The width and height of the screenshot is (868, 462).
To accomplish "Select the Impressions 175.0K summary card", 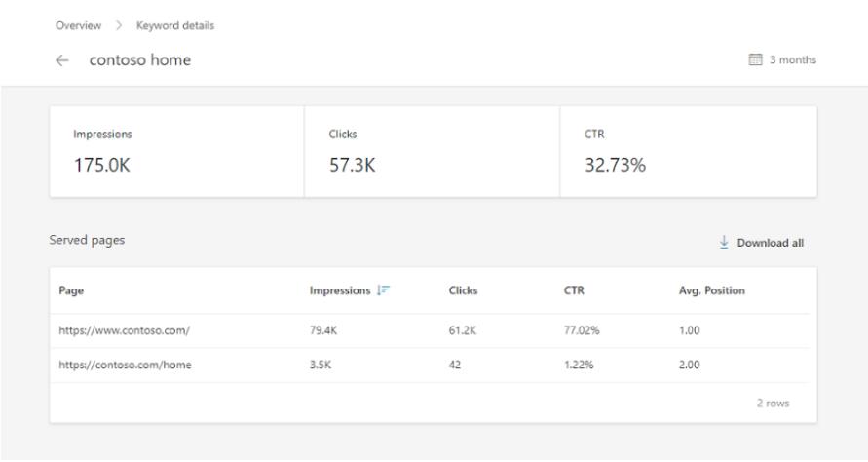I will coord(176,151).
